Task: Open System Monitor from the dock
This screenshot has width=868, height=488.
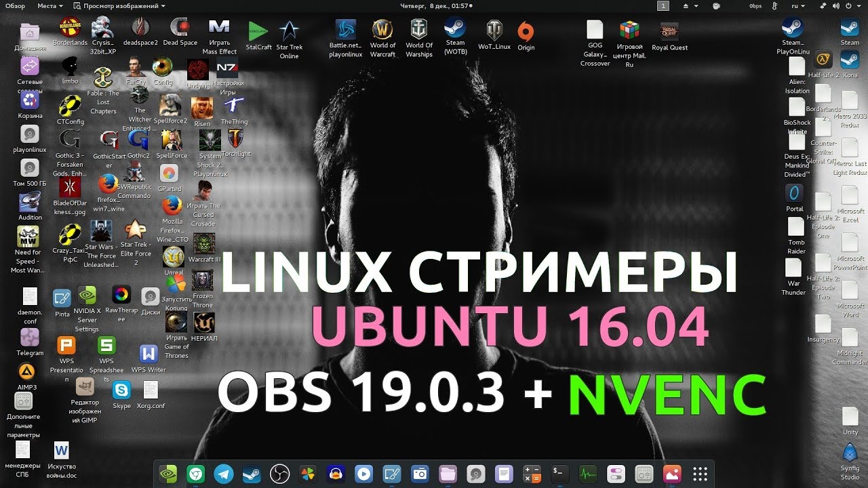Action: pos(587,474)
